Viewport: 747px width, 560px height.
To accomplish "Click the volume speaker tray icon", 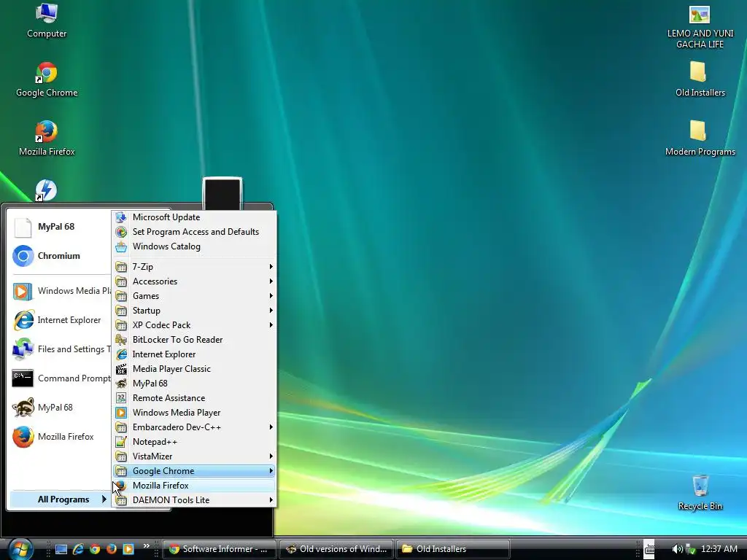I will 677,549.
